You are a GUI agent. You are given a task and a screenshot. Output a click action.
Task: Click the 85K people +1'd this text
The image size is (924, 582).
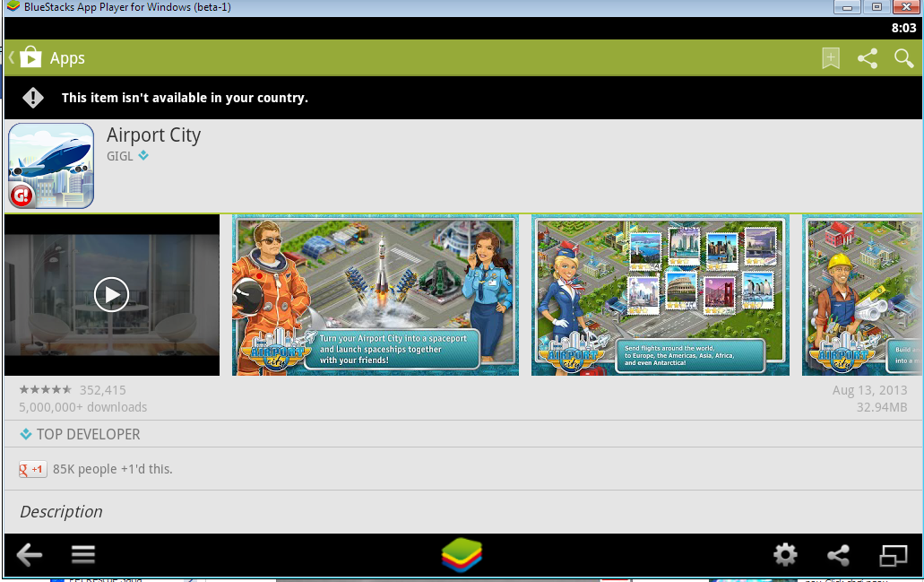click(113, 469)
